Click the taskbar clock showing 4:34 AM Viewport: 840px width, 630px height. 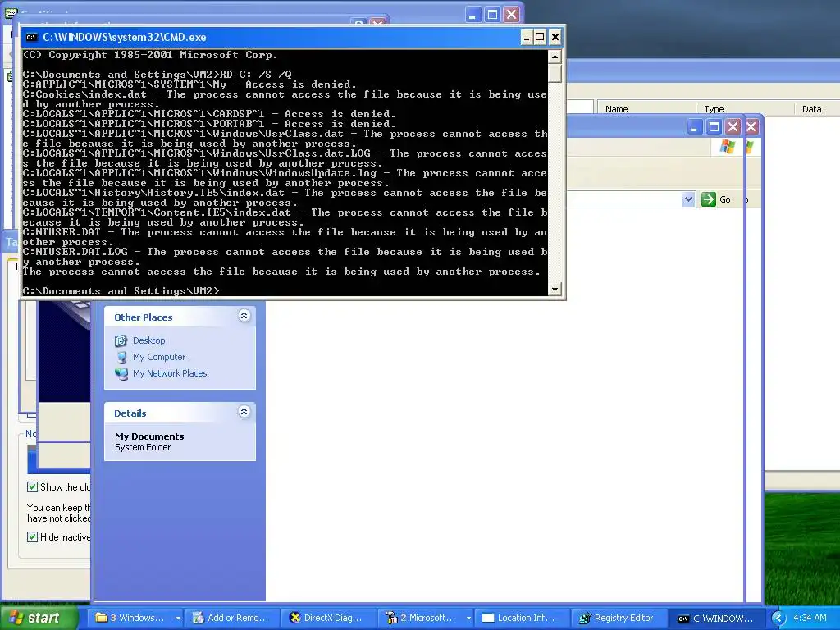coord(810,618)
